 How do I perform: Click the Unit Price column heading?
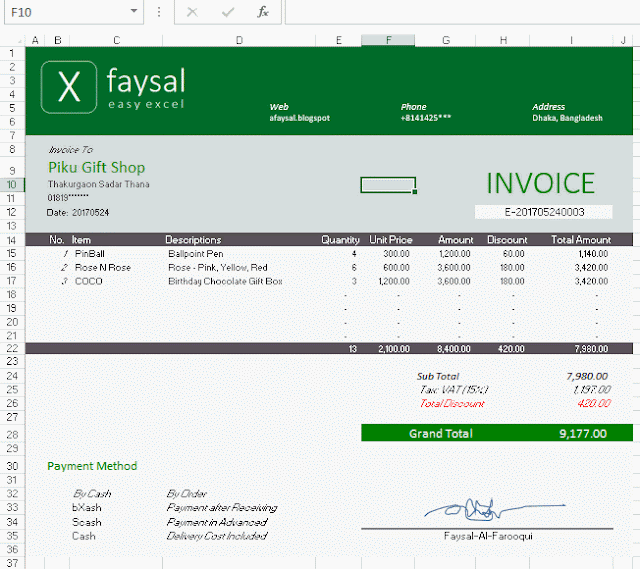391,240
